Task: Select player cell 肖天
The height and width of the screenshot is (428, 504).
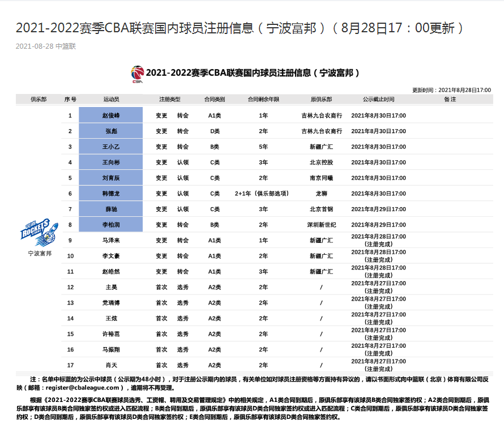Action: [x=111, y=365]
